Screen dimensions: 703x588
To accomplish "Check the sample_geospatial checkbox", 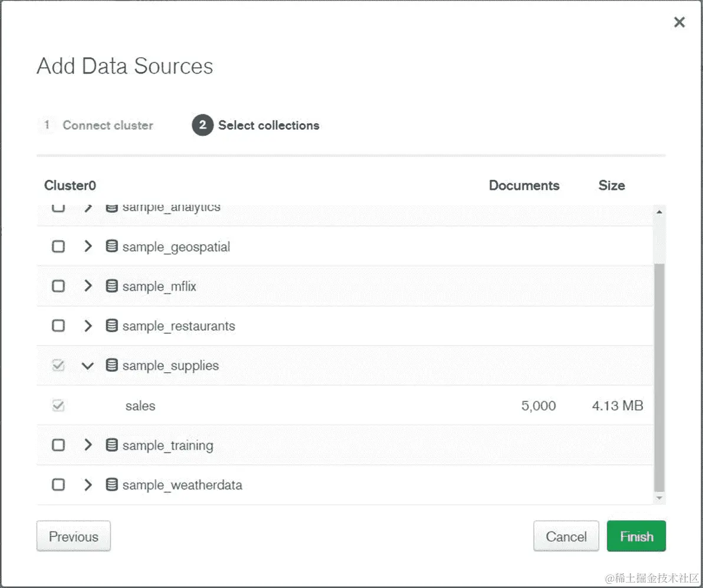I will pos(58,247).
